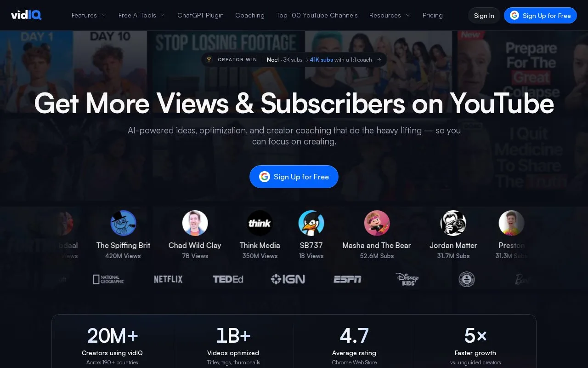The height and width of the screenshot is (368, 588).
Task: Click header Sign Up for Free button
Action: click(x=540, y=16)
